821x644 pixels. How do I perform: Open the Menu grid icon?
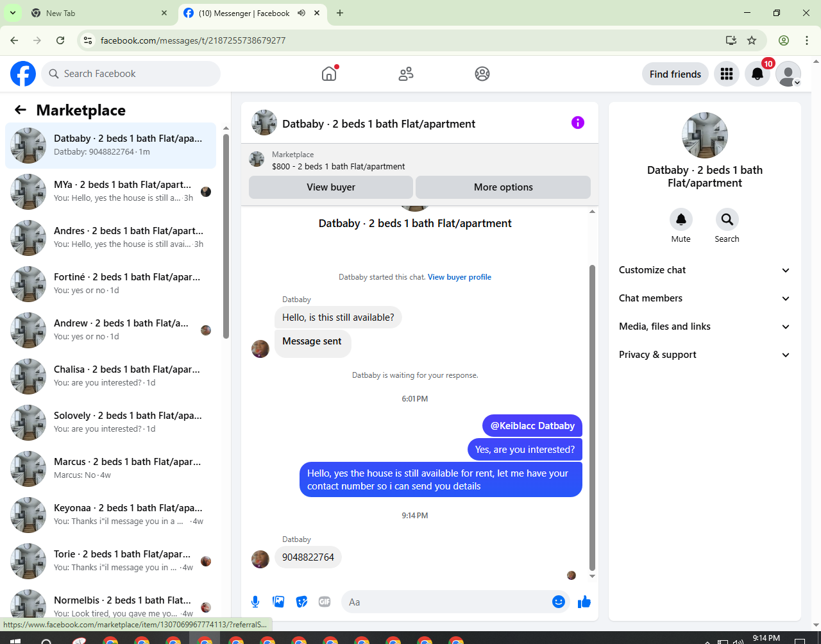tap(727, 74)
